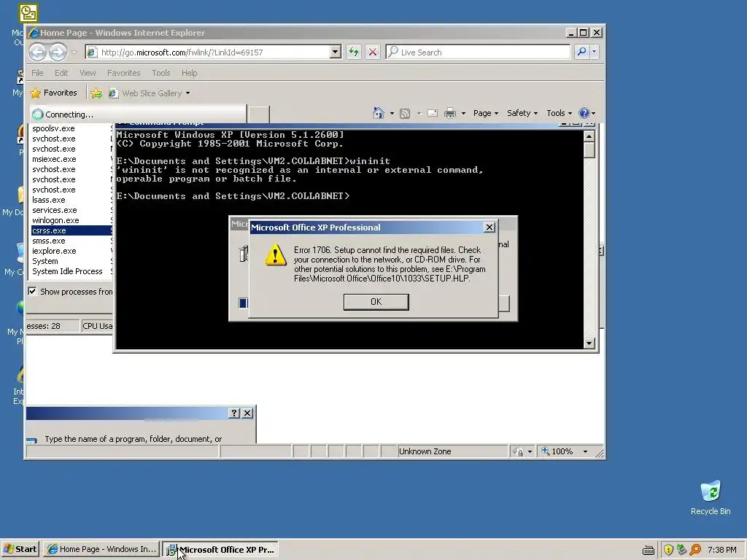
Task: Open the command bar Tools dropdown
Action: click(x=559, y=113)
